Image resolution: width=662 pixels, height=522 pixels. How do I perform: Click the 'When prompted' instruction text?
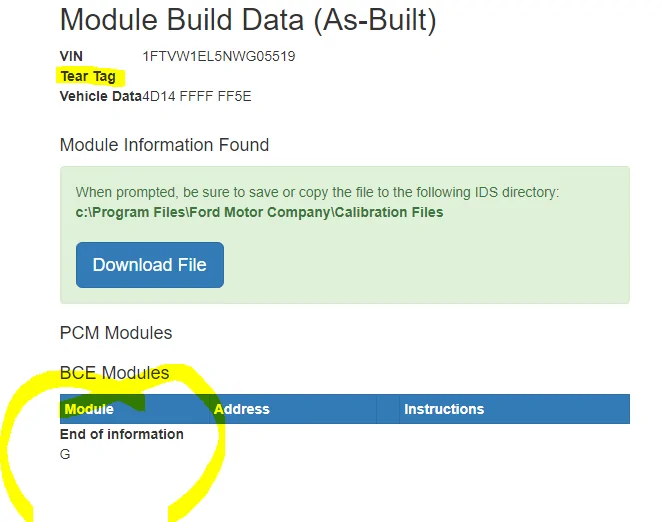(317, 192)
